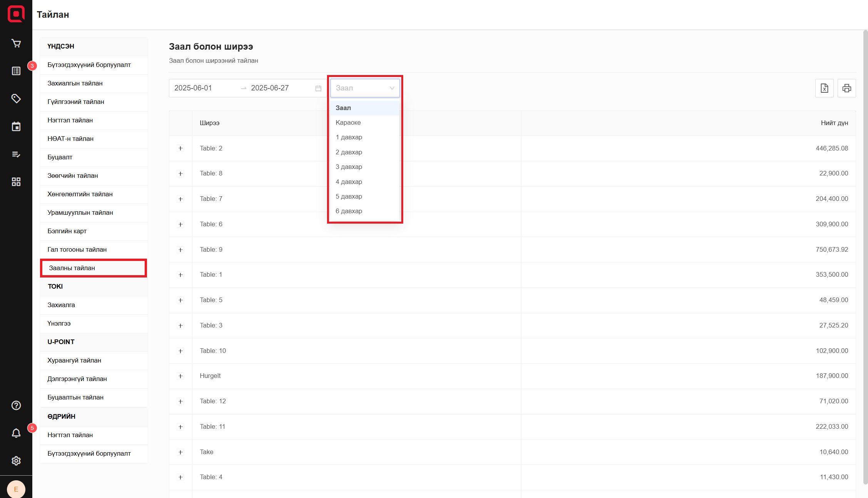Expand the Table: 9 row details
This screenshot has height=498, width=868.
180,250
